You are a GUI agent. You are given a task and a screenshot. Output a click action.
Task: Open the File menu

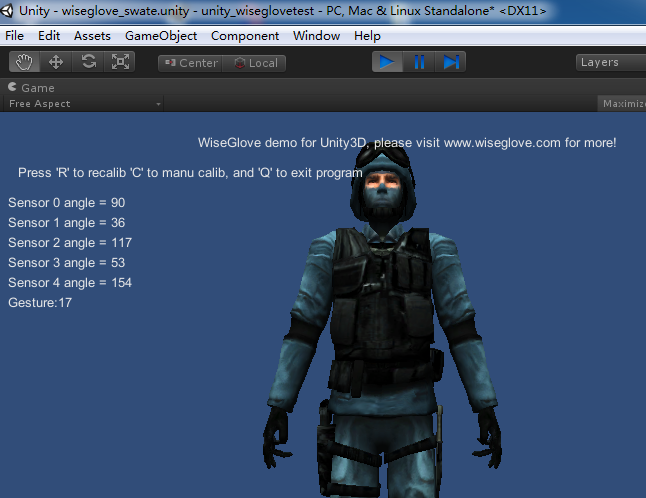pyautogui.click(x=15, y=36)
